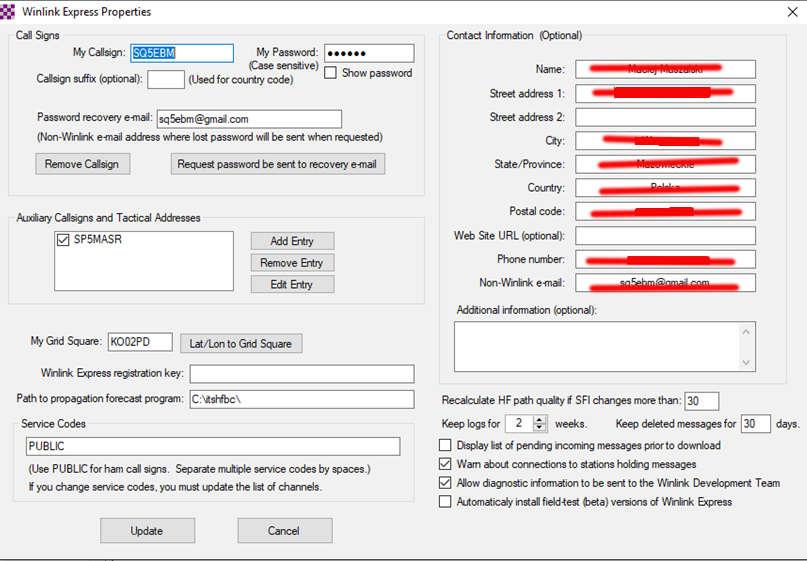The width and height of the screenshot is (807, 561).
Task: Request password be sent to recovery e-mail
Action: click(x=277, y=164)
